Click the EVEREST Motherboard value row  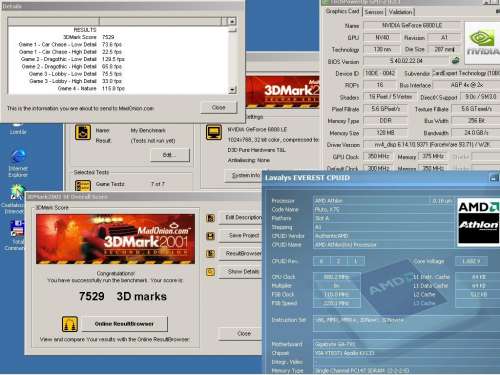pos(406,344)
